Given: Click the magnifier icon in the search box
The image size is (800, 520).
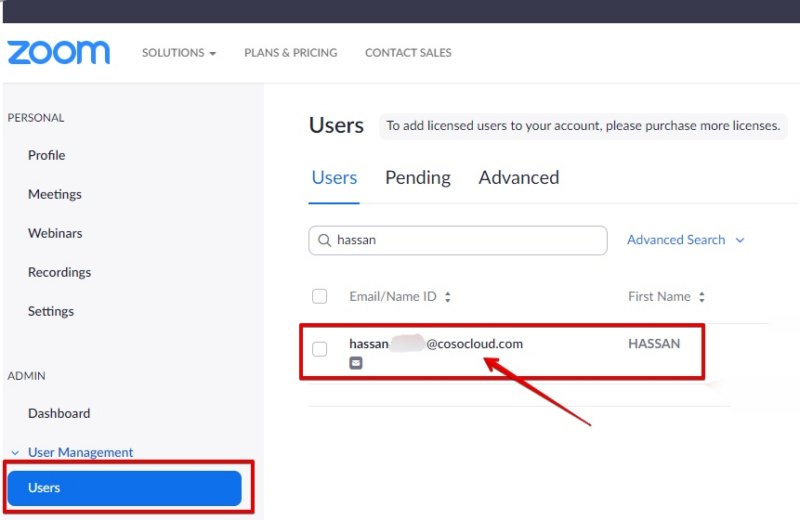Looking at the screenshot, I should click(324, 240).
